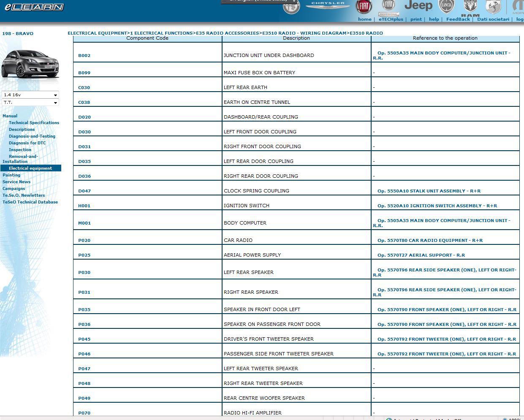Click the Chrysler brand logo
524x420 pixels.
(328, 5)
